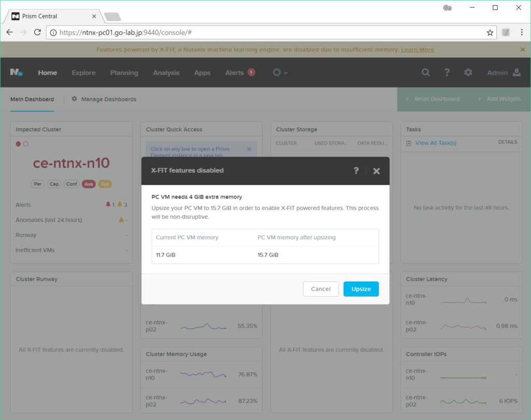Click the Conf health badge

[x=72, y=184]
